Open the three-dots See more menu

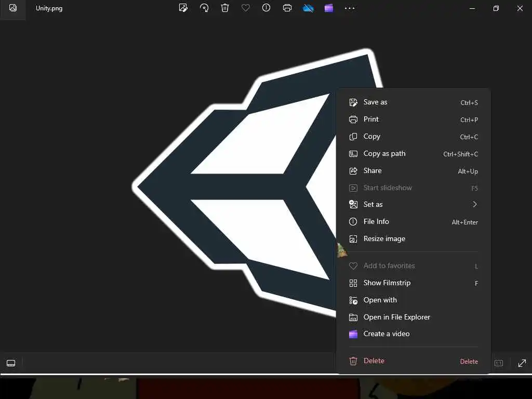(350, 8)
